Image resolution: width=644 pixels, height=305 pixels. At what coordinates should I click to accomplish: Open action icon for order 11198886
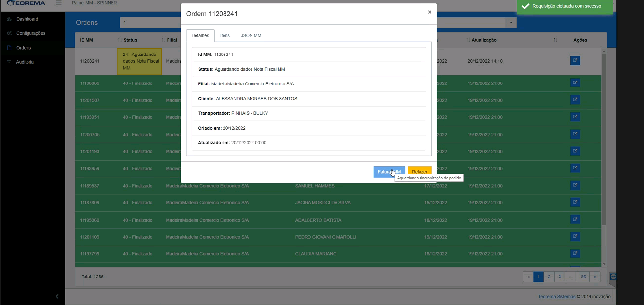(575, 83)
